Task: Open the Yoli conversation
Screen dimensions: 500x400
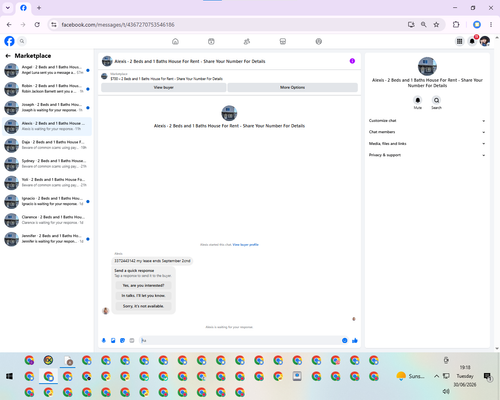Action: coord(47,182)
